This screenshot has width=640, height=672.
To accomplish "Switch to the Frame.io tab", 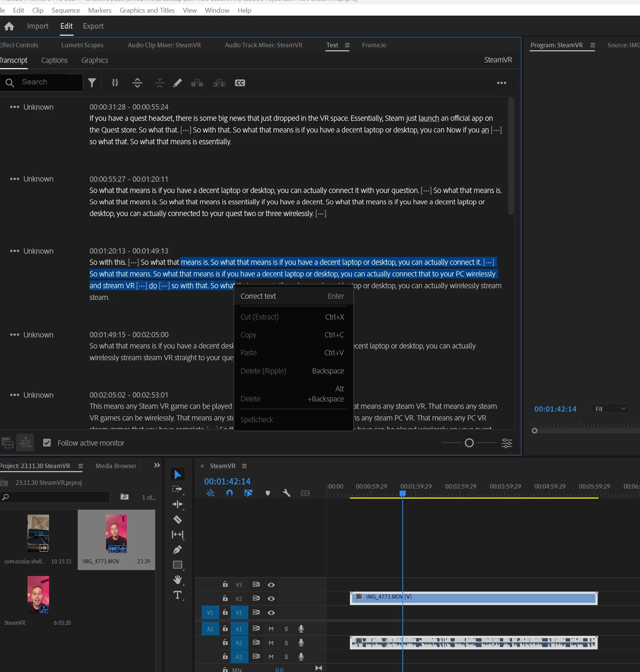I will (x=374, y=45).
